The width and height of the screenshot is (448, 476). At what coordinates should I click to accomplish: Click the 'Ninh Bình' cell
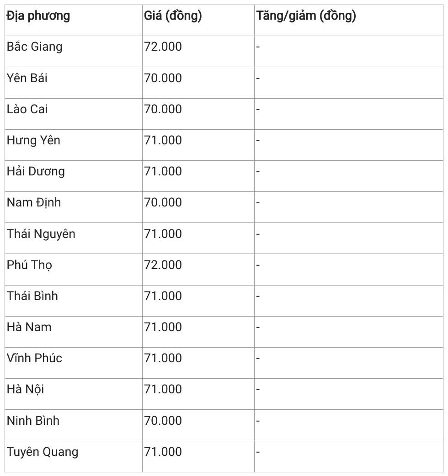tap(33, 420)
